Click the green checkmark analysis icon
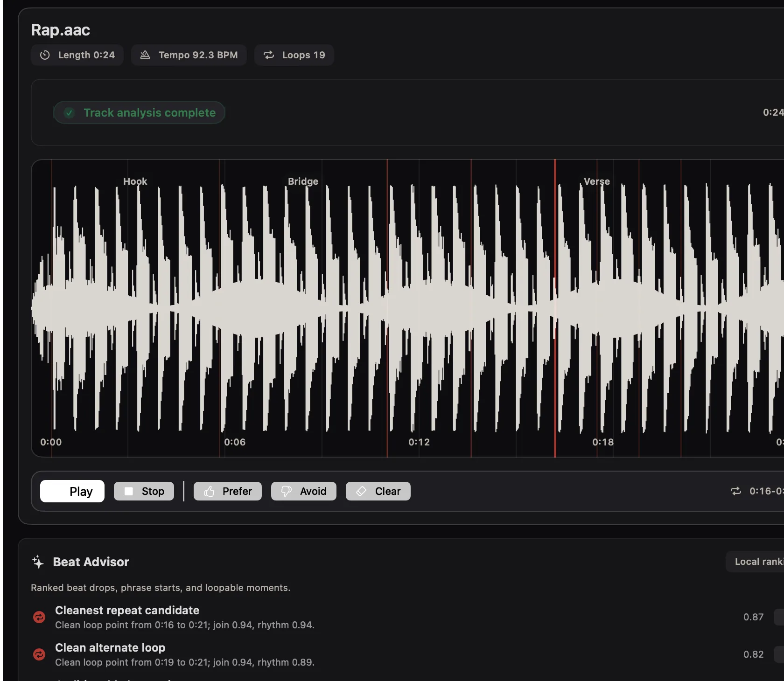The height and width of the screenshot is (681, 784). click(69, 113)
